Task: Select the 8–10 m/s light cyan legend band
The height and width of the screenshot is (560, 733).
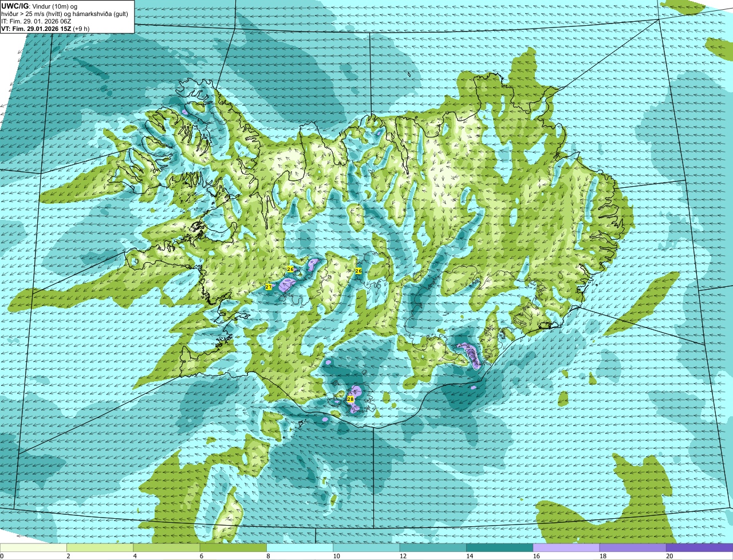Action: 300,548
